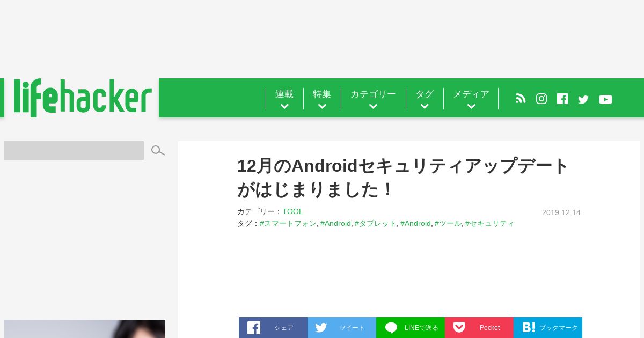Open the 連載 menu
Screen dimensions: 644x338
pos(284,94)
